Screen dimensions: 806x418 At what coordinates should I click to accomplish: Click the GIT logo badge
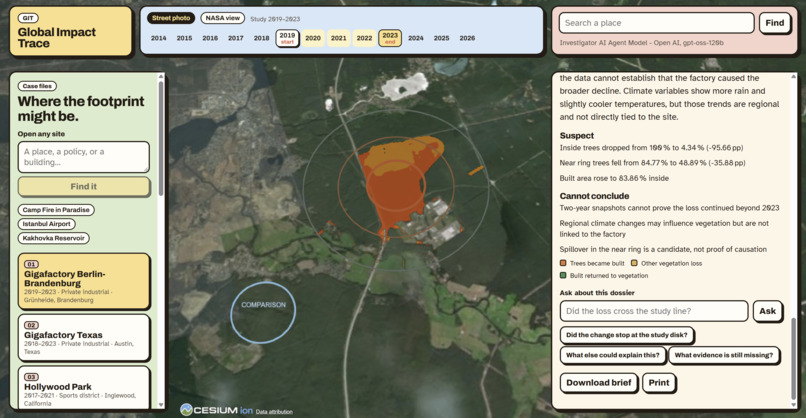click(x=28, y=18)
